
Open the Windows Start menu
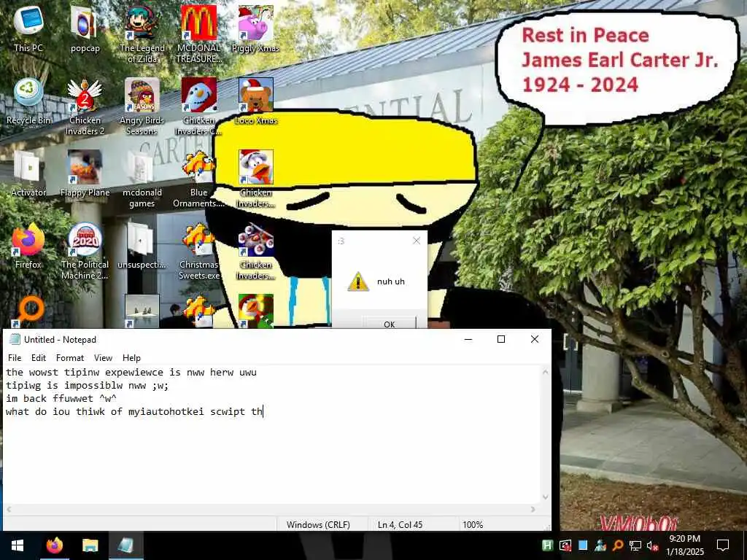tap(18, 545)
